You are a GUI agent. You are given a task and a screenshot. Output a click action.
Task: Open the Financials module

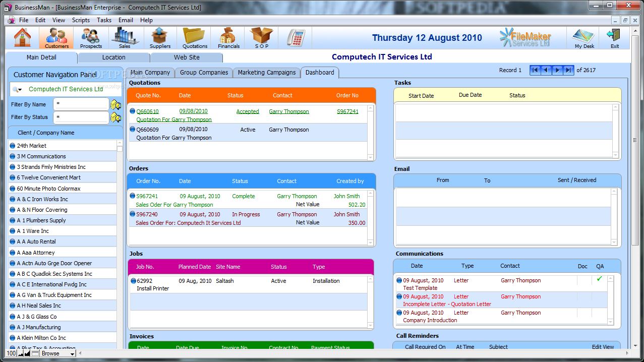[228, 38]
